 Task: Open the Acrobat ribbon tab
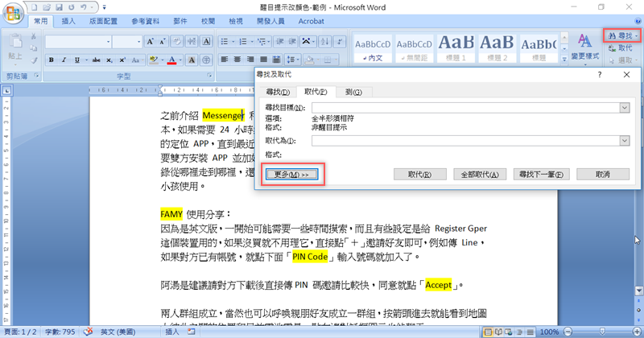311,21
